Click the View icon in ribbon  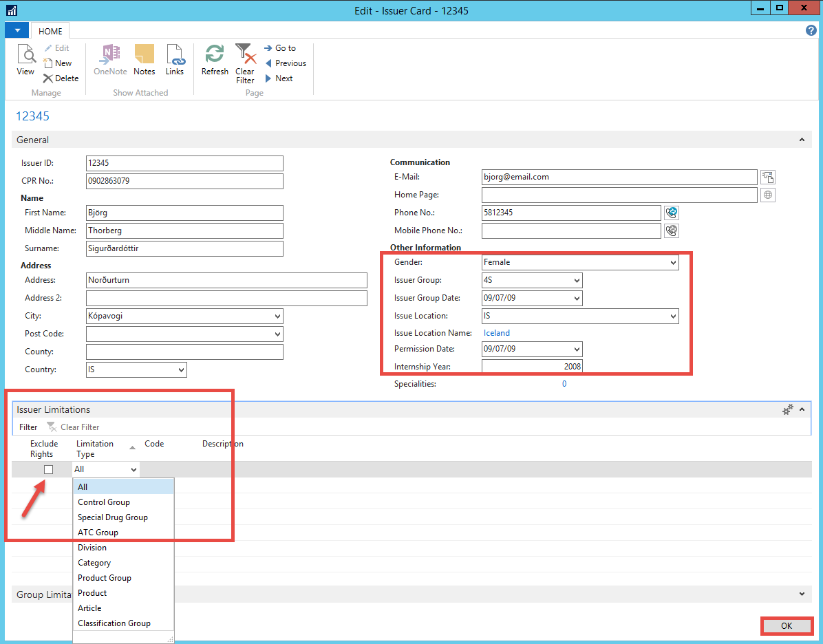point(25,58)
